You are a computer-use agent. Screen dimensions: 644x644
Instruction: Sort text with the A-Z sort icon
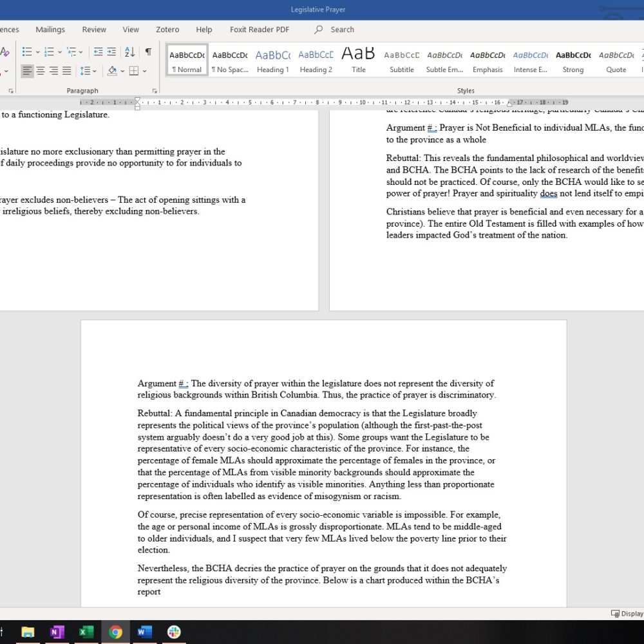(129, 52)
